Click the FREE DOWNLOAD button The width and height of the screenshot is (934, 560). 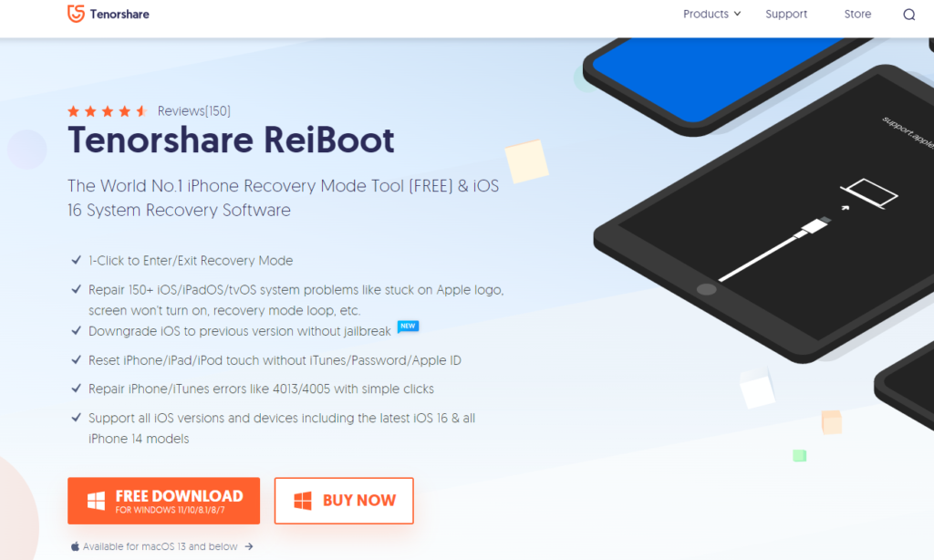point(164,501)
